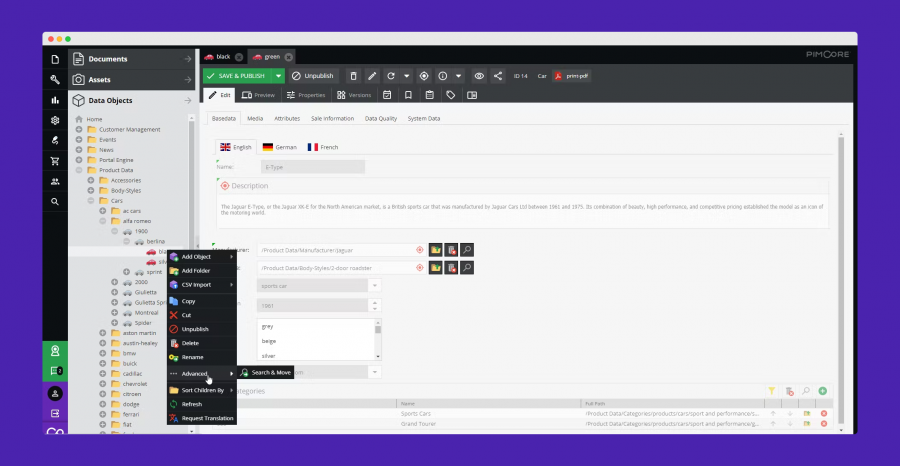This screenshot has height=466, width=900.
Task: Close the green tab
Action: click(x=288, y=57)
